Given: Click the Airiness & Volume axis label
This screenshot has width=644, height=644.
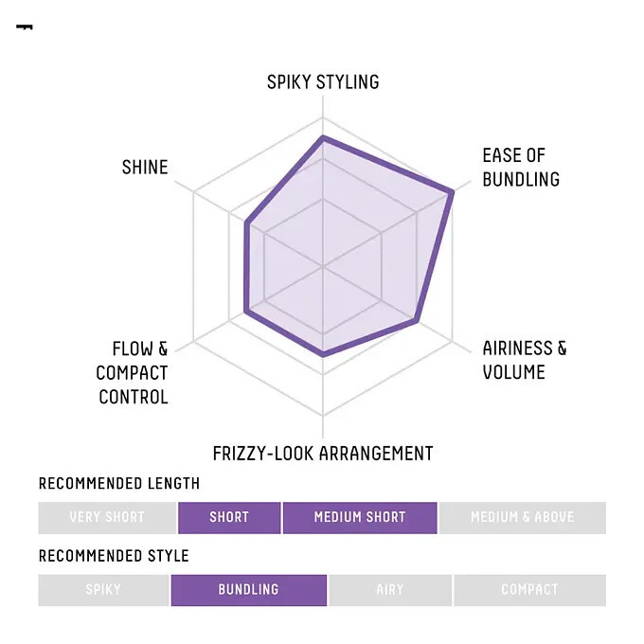Looking at the screenshot, I should tap(525, 360).
